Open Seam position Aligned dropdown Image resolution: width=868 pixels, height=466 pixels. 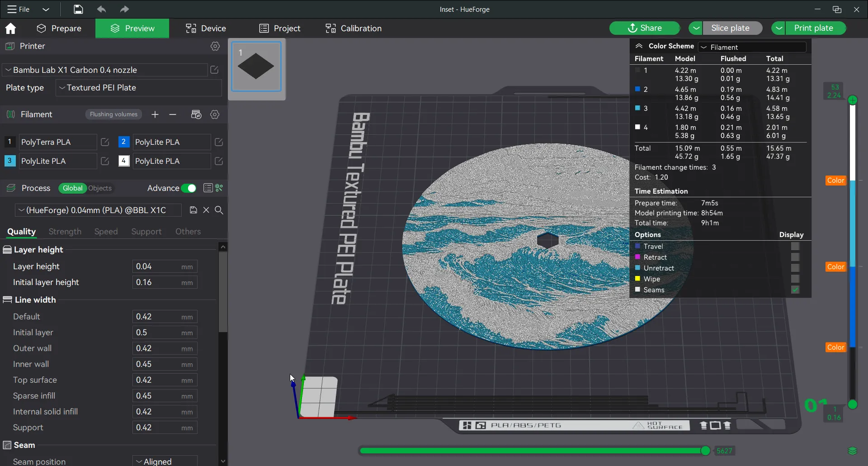[165, 461]
